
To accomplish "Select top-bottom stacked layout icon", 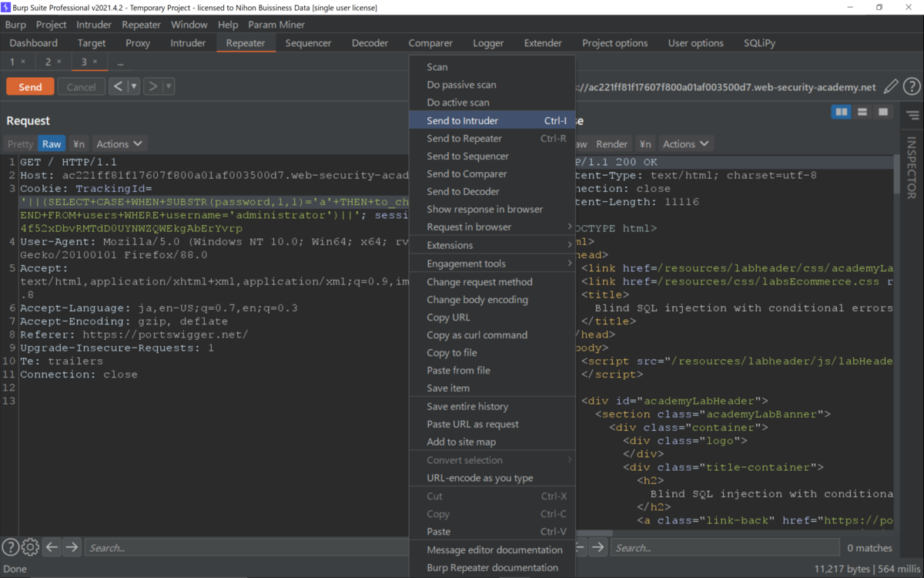I will coord(862,113).
